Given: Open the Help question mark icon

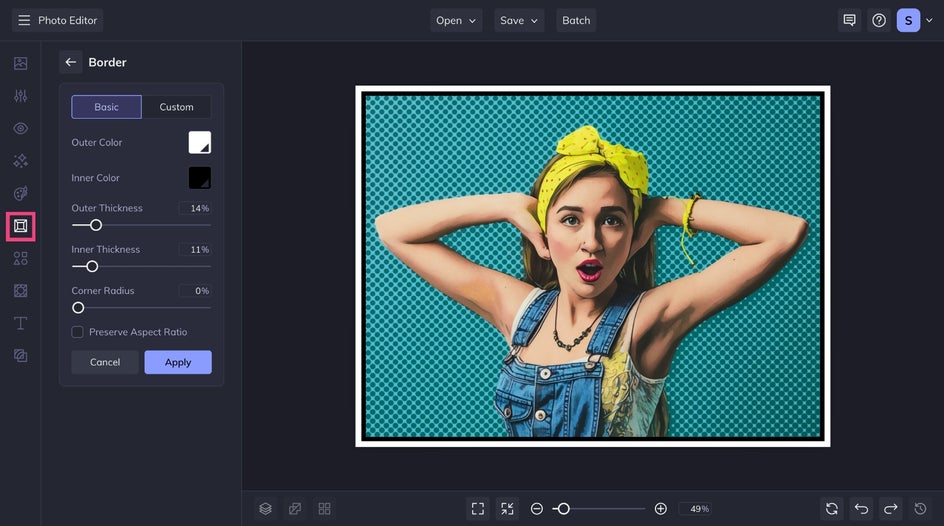Looking at the screenshot, I should [879, 20].
